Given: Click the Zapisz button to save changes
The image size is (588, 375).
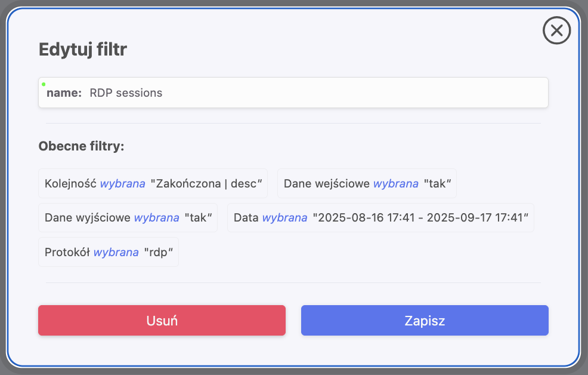Looking at the screenshot, I should click(x=424, y=320).
